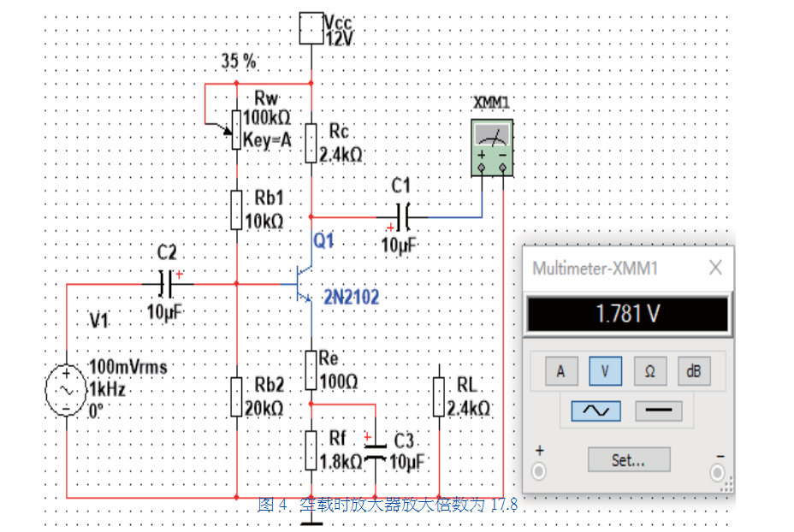The image size is (794, 532).
Task: Click the XMM1 multimeter instrument icon
Action: 492,146
